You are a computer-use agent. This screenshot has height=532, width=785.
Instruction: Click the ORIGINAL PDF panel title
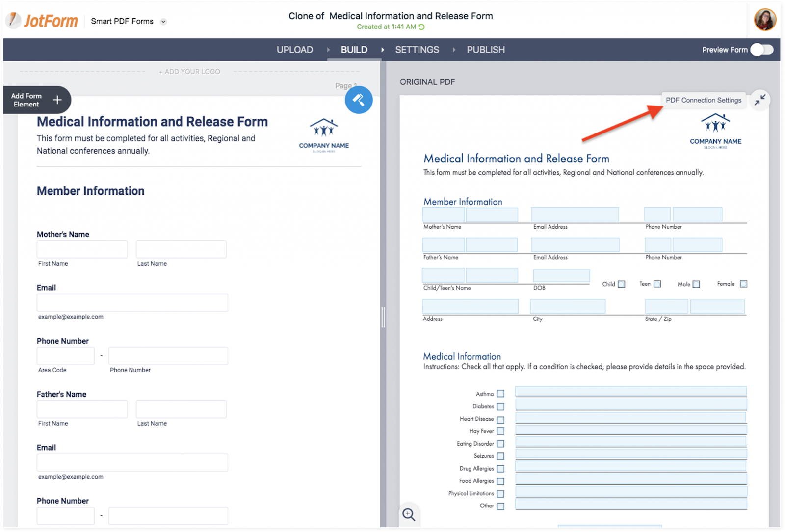point(427,82)
